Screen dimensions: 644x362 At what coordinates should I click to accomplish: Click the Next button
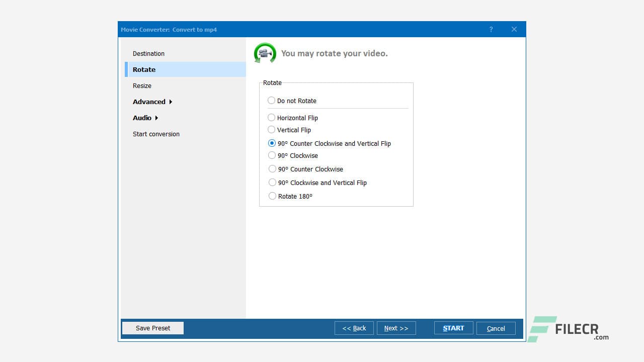tap(396, 328)
